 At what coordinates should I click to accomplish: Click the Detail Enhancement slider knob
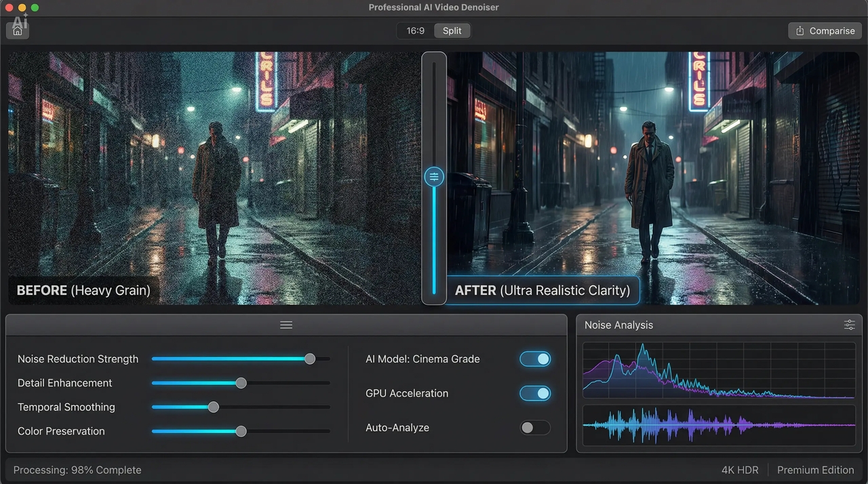coord(241,383)
